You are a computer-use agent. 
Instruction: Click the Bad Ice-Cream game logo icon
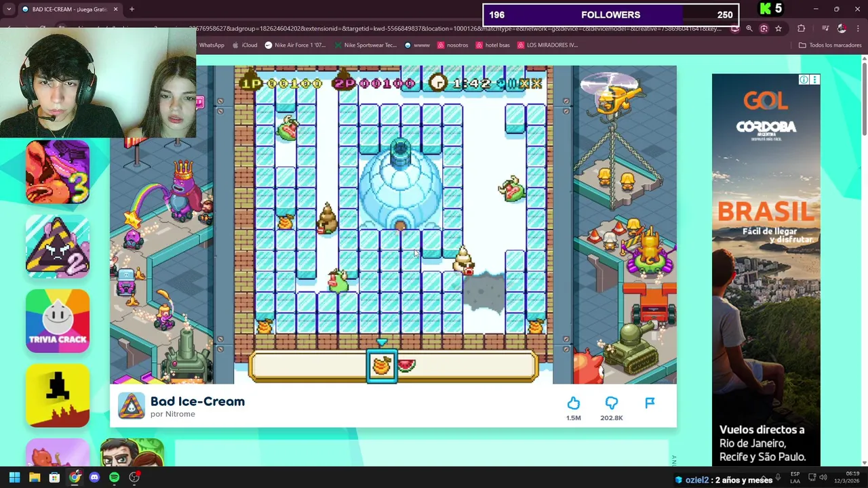[x=132, y=406]
